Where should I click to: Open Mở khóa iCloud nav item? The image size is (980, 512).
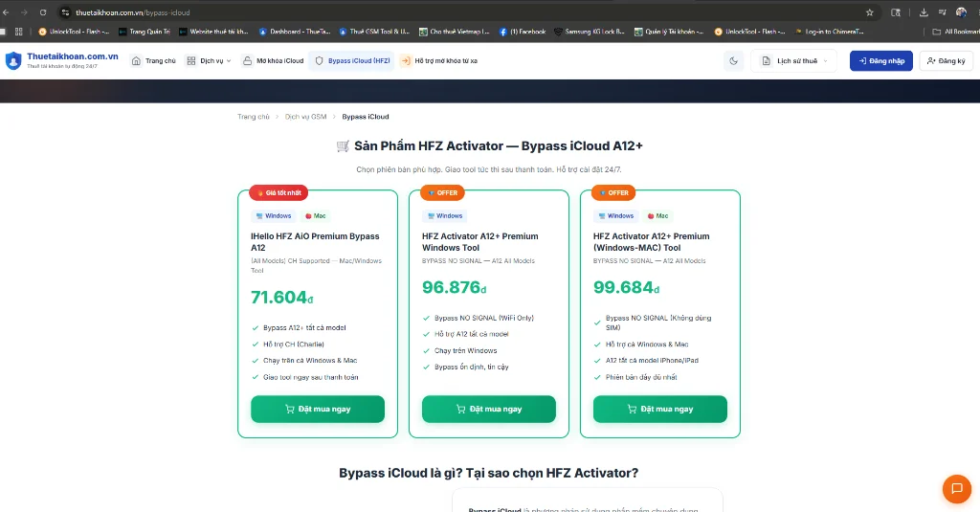273,60
